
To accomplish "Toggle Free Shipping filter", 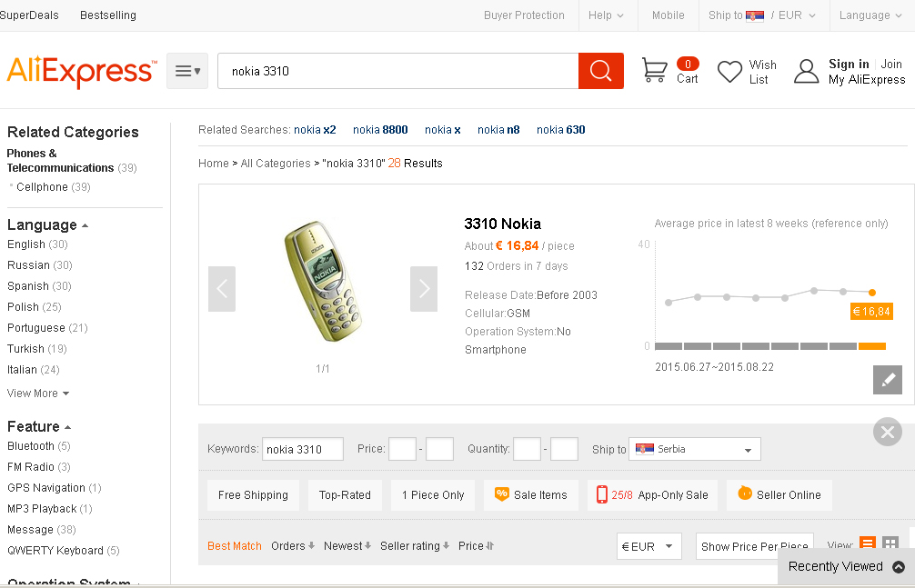I will point(253,495).
